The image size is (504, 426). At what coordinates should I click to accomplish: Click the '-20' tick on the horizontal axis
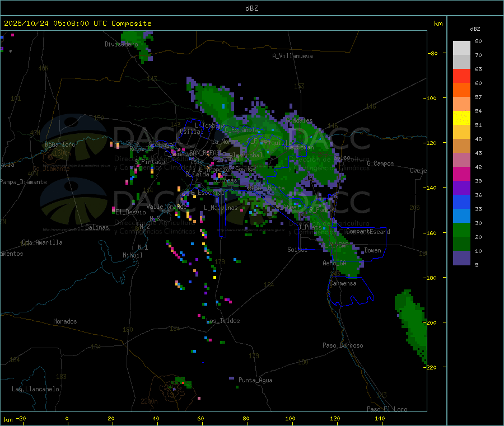21,418
